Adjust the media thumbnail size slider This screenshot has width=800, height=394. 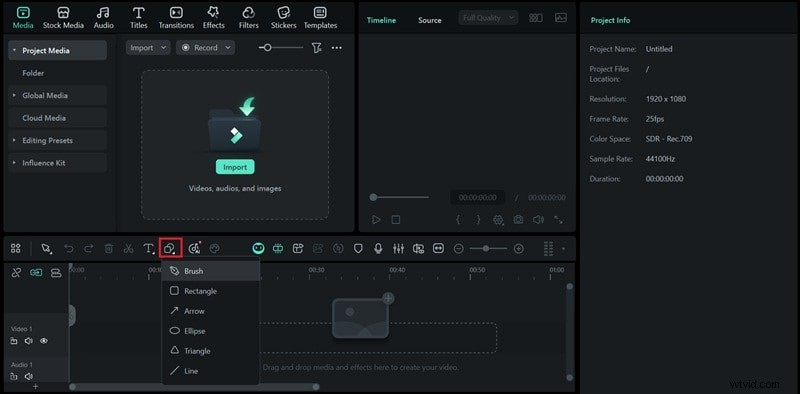click(x=281, y=47)
